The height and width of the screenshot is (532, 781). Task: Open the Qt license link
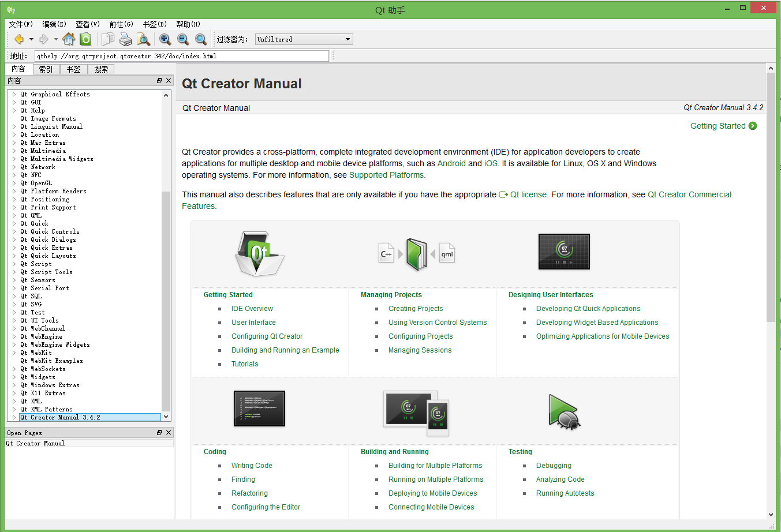pos(528,194)
